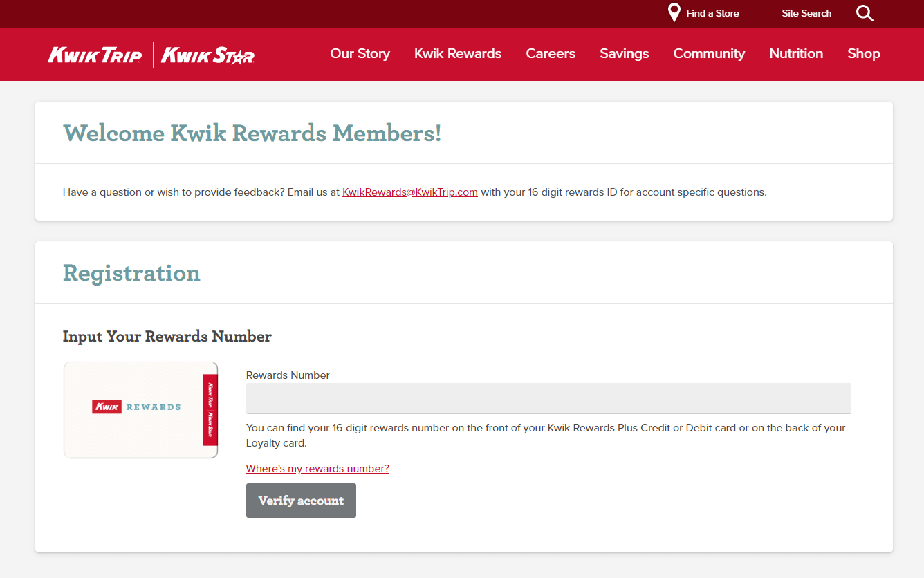Click the Kwik Rewards card image

(141, 410)
